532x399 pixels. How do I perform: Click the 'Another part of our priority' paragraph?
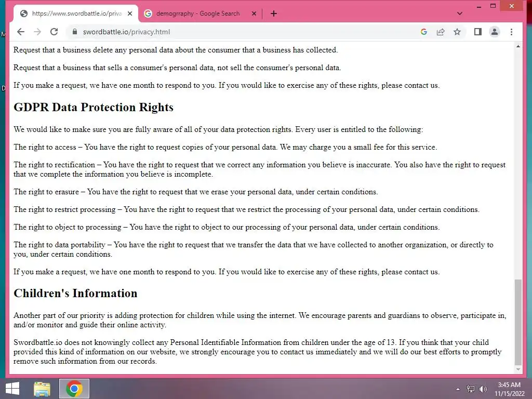(260, 320)
